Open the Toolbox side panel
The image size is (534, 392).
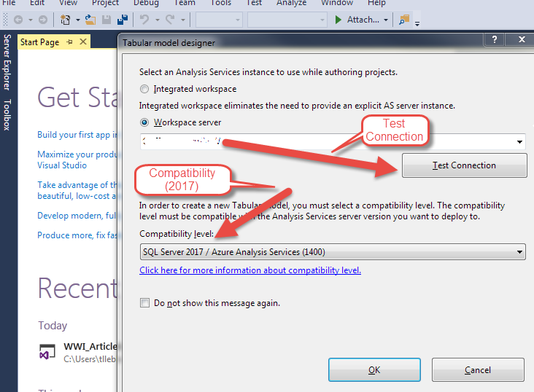tap(7, 115)
